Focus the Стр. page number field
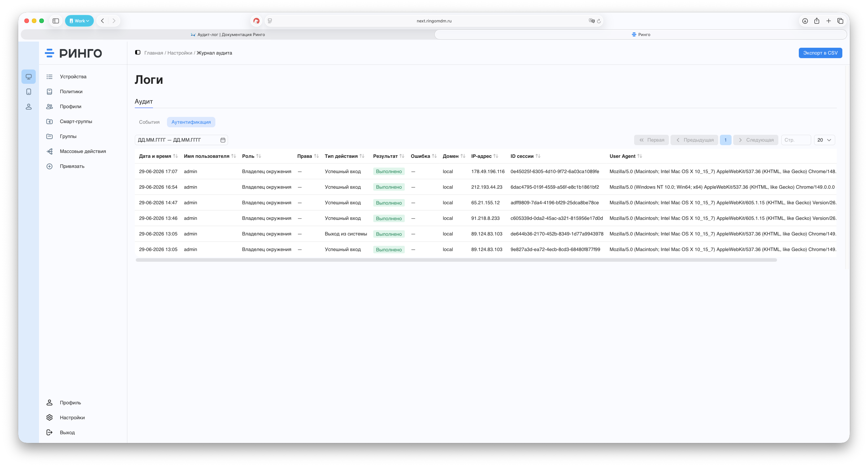The height and width of the screenshot is (467, 868). click(x=796, y=140)
